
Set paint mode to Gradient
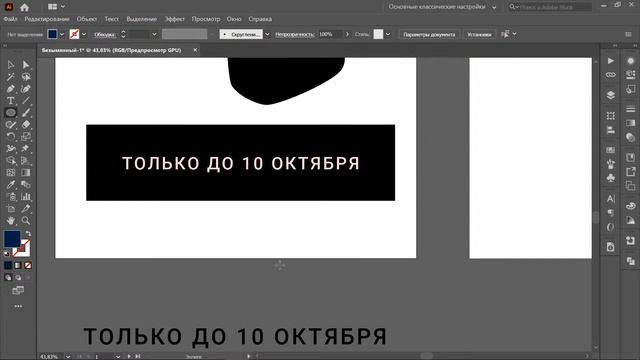tap(18, 265)
